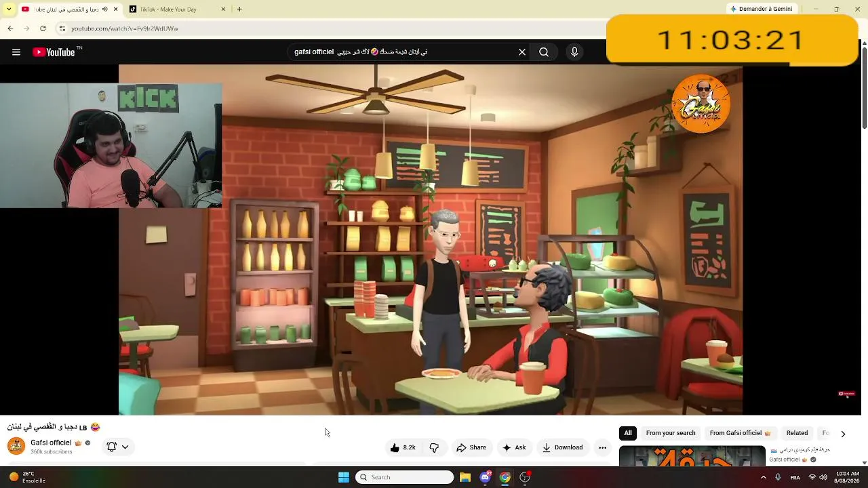Open the weather widget showing 26°C
Screen dimensions: 868x488
pos(27,477)
